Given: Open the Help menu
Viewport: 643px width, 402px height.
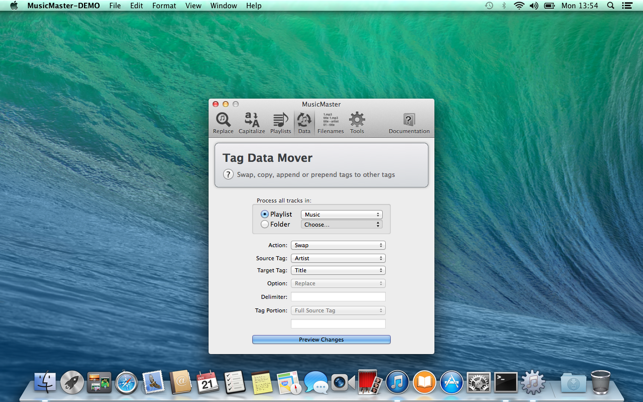Looking at the screenshot, I should point(254,6).
